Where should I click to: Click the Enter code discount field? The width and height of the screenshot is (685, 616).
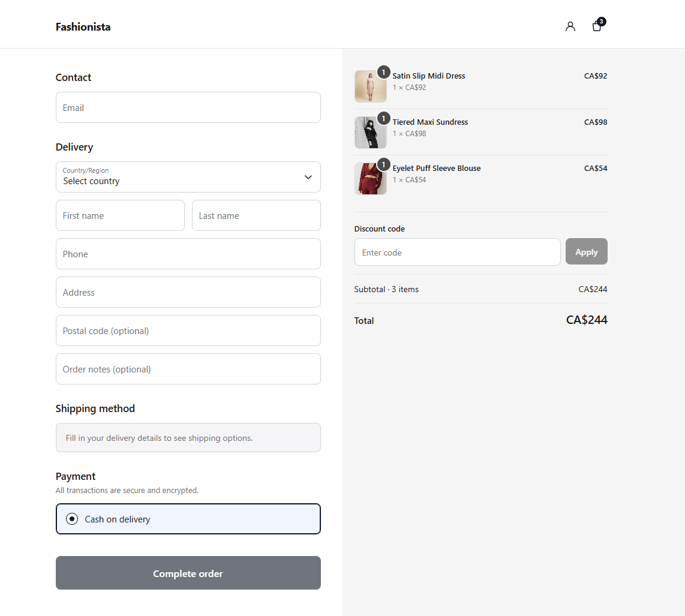click(x=458, y=252)
